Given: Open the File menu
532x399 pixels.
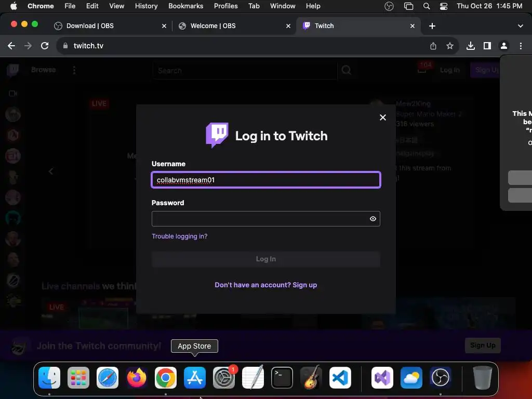Looking at the screenshot, I should point(70,6).
